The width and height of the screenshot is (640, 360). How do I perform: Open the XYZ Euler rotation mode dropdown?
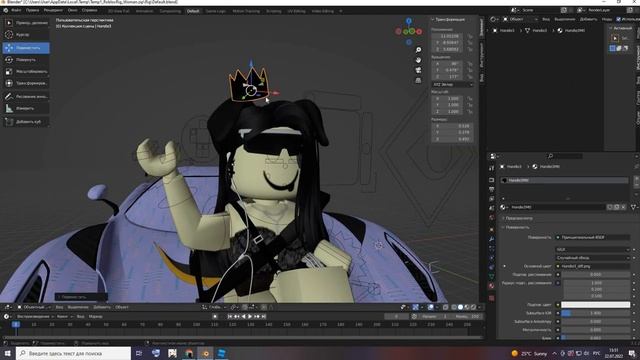[x=453, y=84]
